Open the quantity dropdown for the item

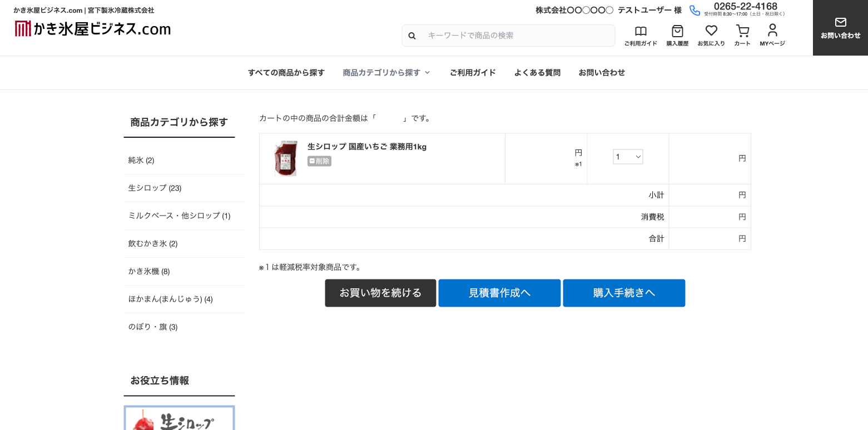(x=628, y=157)
